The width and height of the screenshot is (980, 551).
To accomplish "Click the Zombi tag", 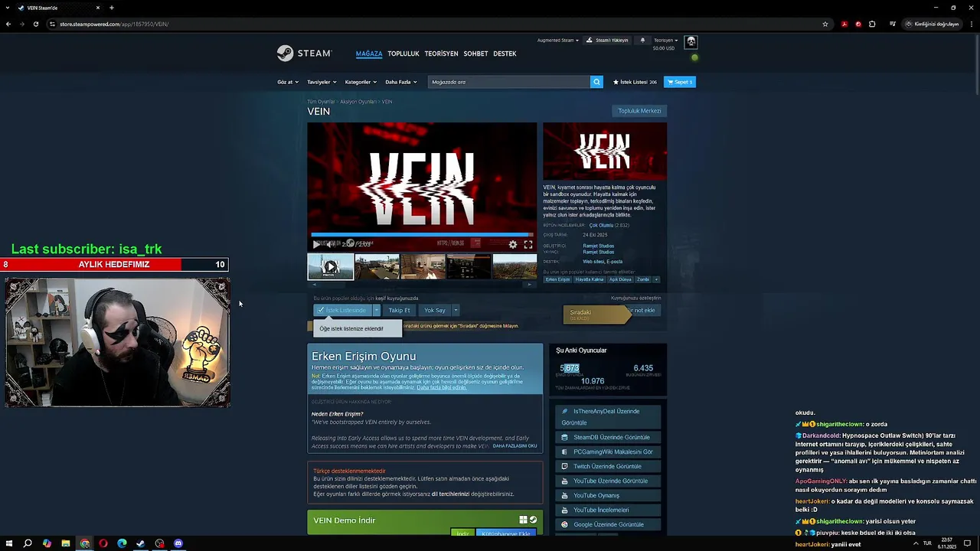I will point(643,279).
